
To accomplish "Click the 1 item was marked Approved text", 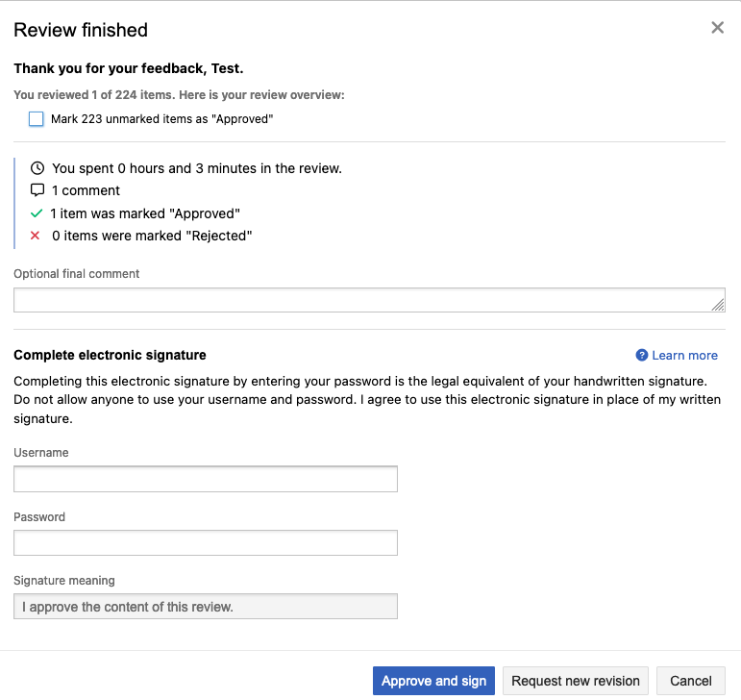I will 145,213.
